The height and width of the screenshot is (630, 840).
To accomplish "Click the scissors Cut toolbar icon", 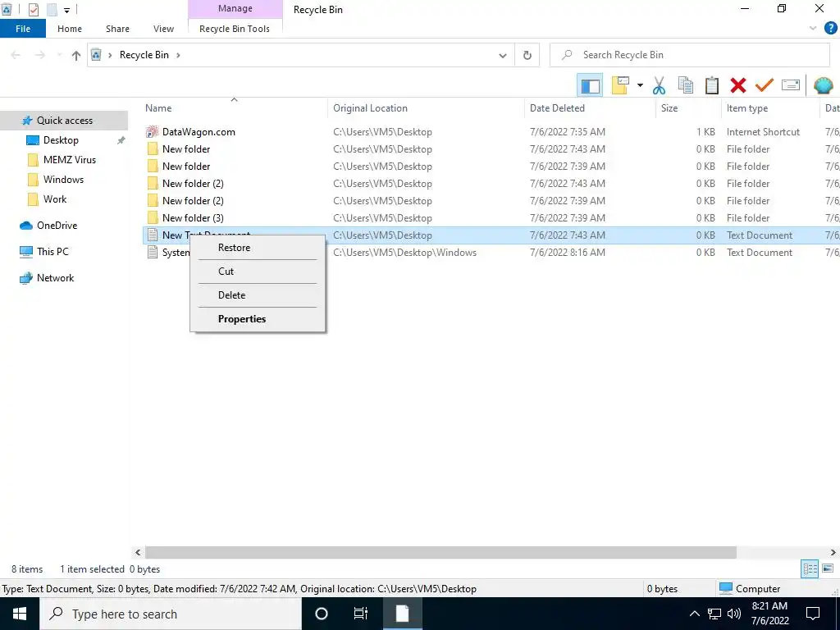I will click(x=659, y=85).
